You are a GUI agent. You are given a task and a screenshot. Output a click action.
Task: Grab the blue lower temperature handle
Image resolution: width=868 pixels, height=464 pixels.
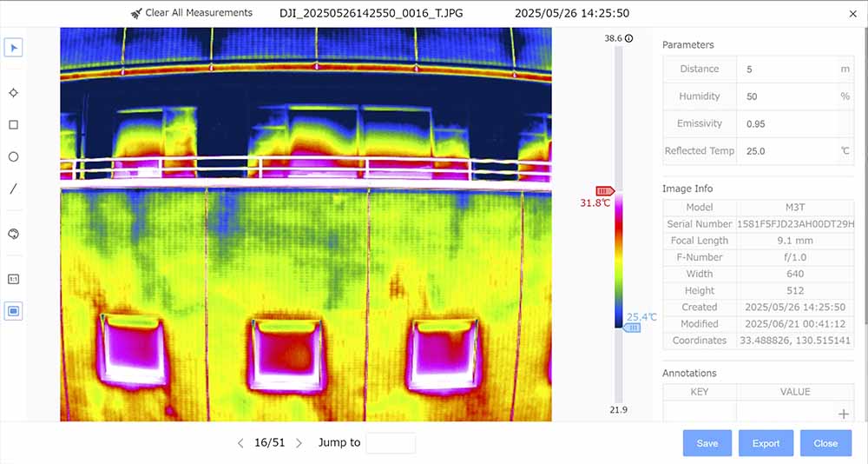[x=633, y=328]
